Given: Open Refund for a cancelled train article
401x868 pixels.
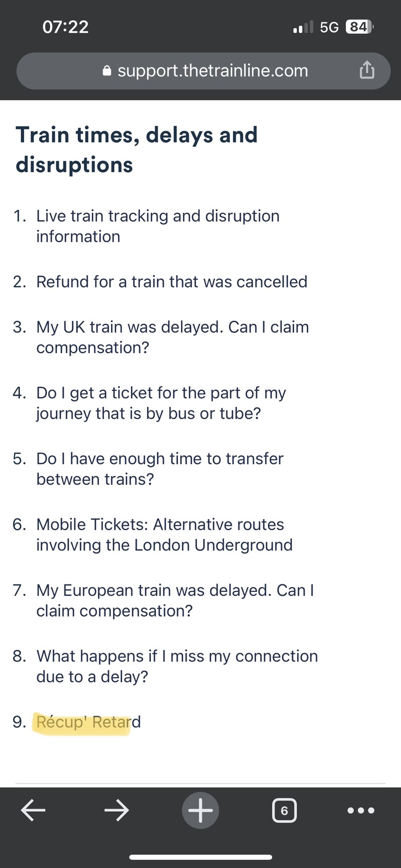Looking at the screenshot, I should pos(172,282).
